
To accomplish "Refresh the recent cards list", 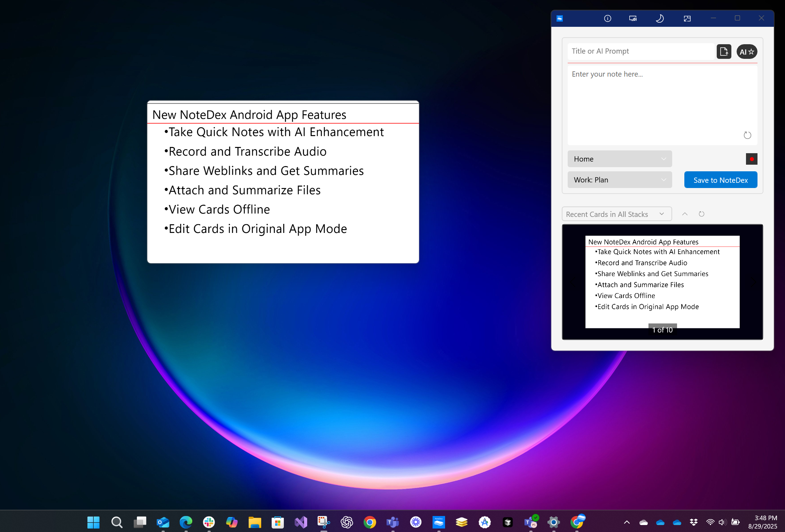I will pyautogui.click(x=701, y=214).
